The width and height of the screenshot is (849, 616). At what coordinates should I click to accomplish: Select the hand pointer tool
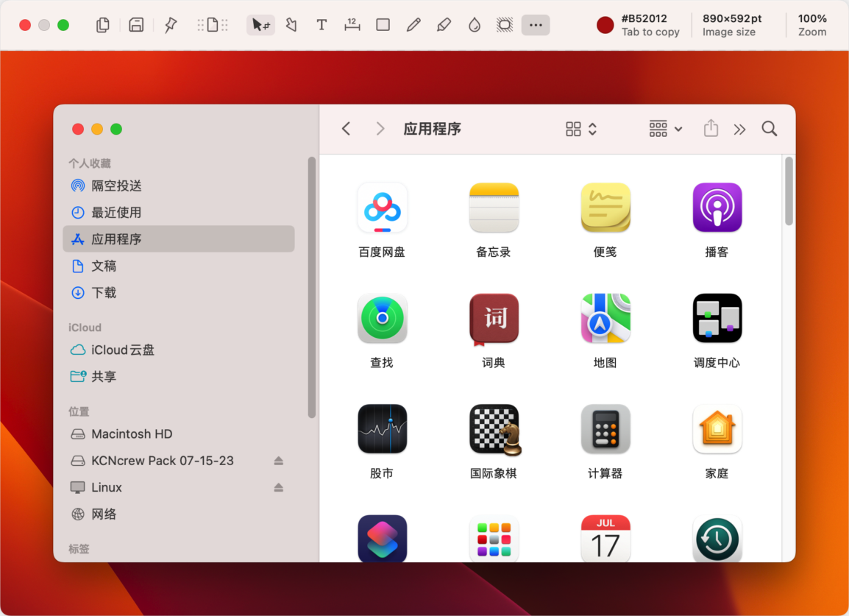coord(291,25)
